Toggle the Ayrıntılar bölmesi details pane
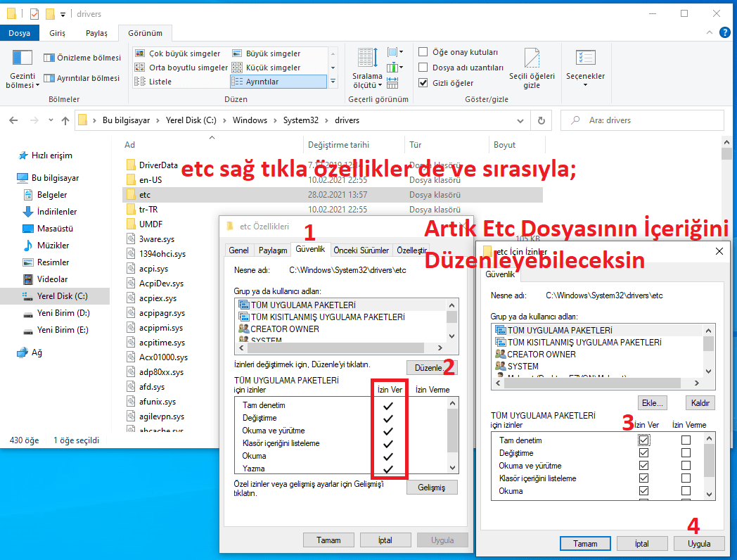This screenshot has width=737, height=560. [82, 78]
